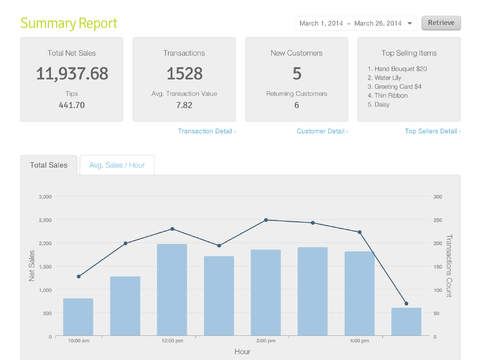Click the lowest transactions point at chart end
This screenshot has width=480, height=360.
click(x=406, y=304)
